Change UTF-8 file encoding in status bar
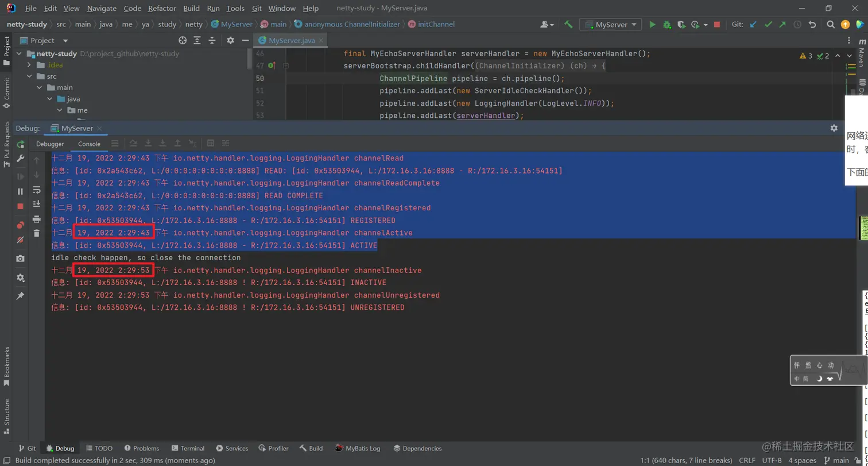This screenshot has width=868, height=466. pos(772,460)
